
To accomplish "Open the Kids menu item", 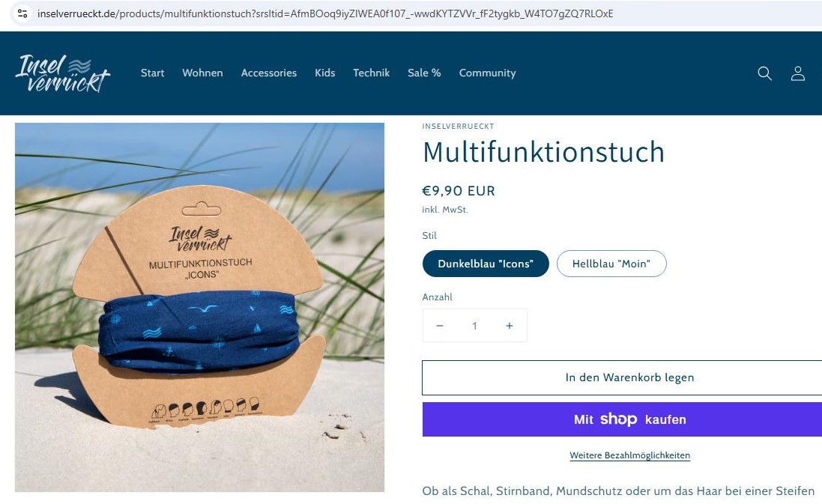I will click(324, 73).
